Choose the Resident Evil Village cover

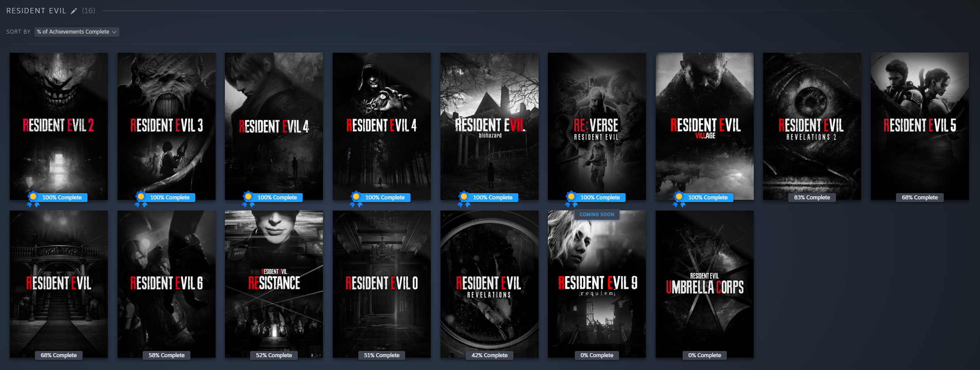tap(705, 126)
